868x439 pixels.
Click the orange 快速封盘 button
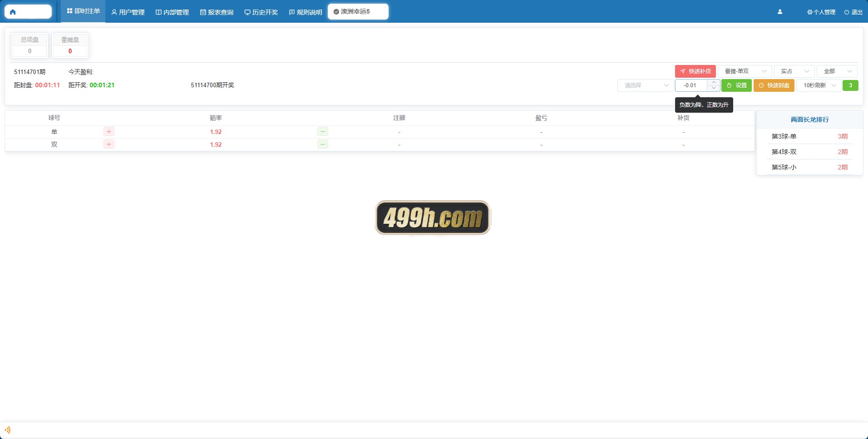(774, 85)
